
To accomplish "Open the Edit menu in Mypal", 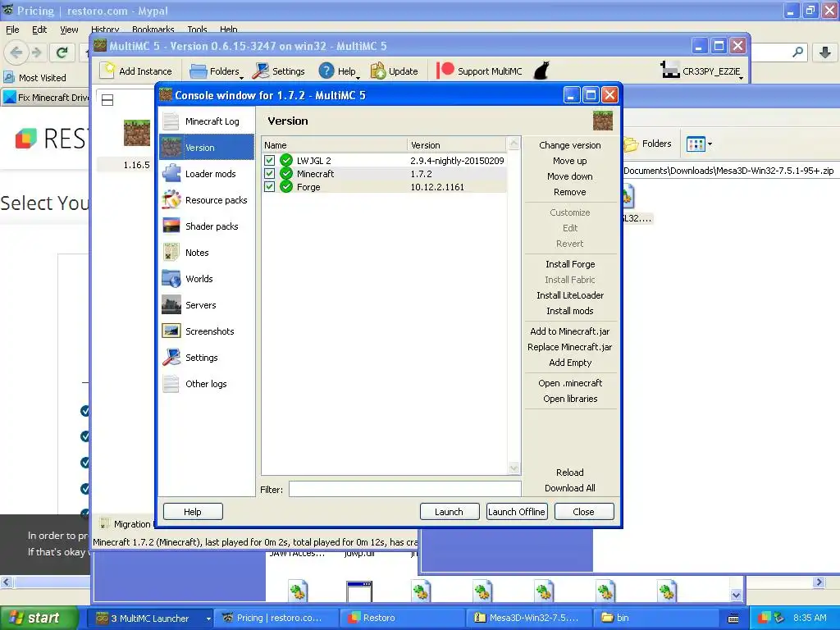I will click(39, 30).
